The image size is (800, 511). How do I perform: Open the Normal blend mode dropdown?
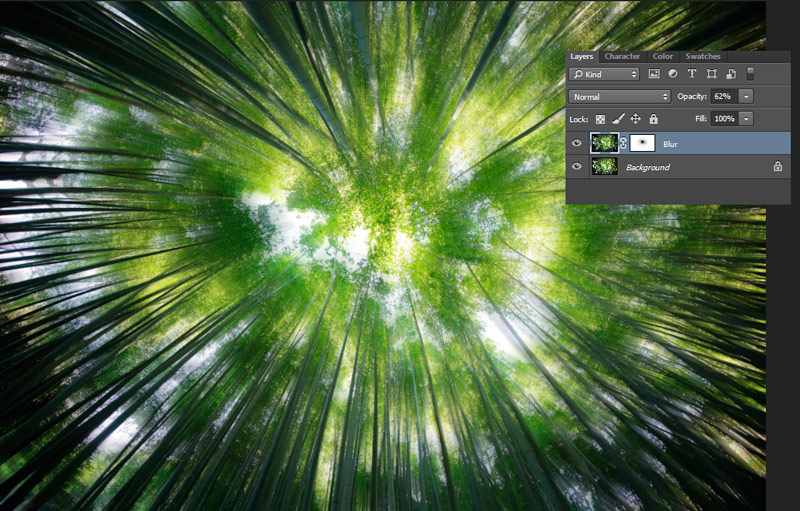click(619, 96)
